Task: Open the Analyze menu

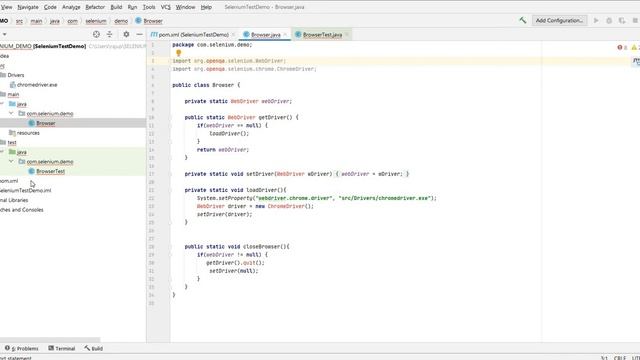Action: [x=71, y=7]
